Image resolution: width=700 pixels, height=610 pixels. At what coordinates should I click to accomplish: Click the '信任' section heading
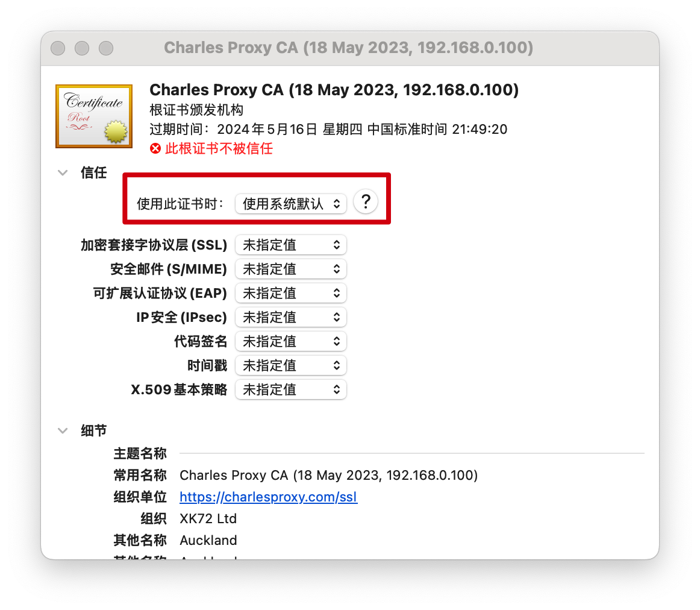[x=93, y=172]
